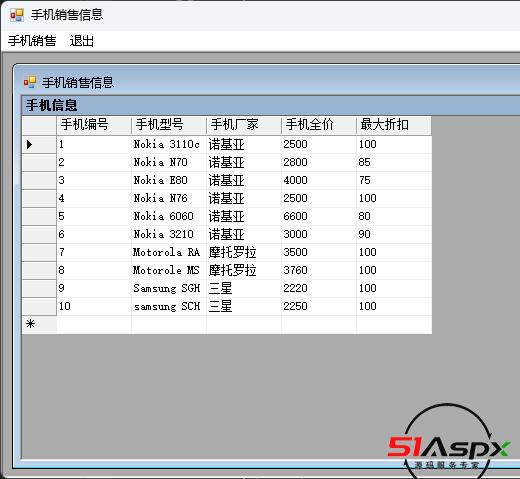Click cell Nokia 3110c
Viewport: 520px width, 479px height.
coord(169,144)
